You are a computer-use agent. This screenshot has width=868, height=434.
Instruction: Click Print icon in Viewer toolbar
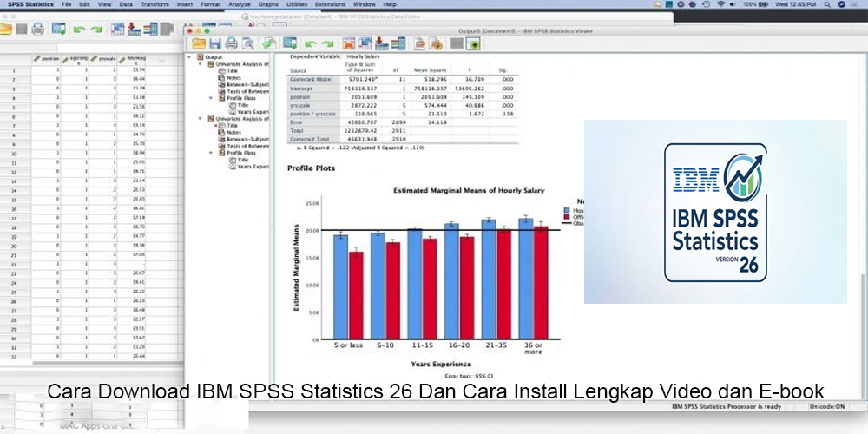tap(231, 43)
